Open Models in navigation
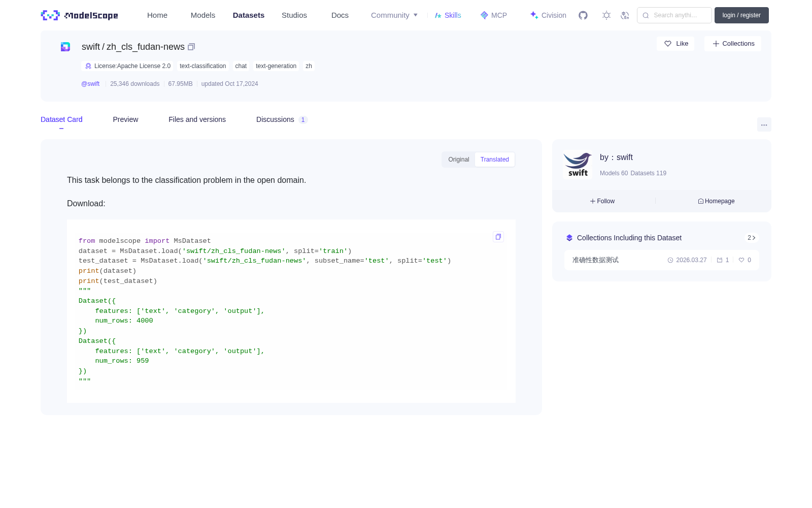Screen dimensions: 812x508 [203, 15]
